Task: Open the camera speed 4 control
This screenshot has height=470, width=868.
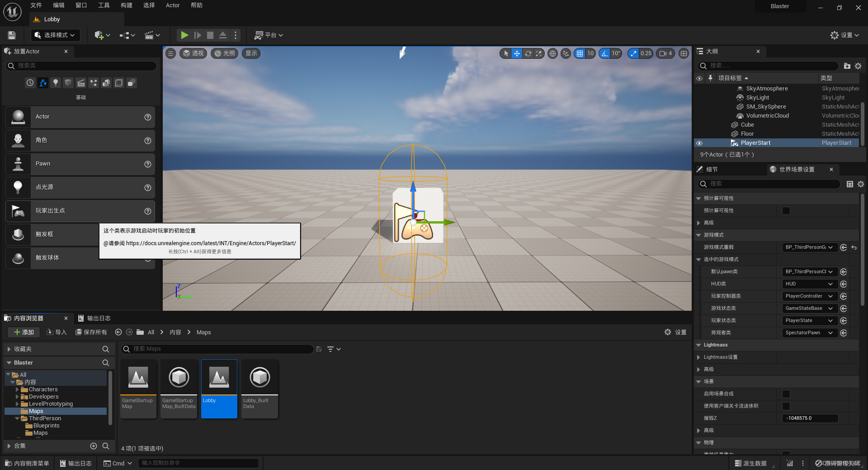Action: click(665, 53)
